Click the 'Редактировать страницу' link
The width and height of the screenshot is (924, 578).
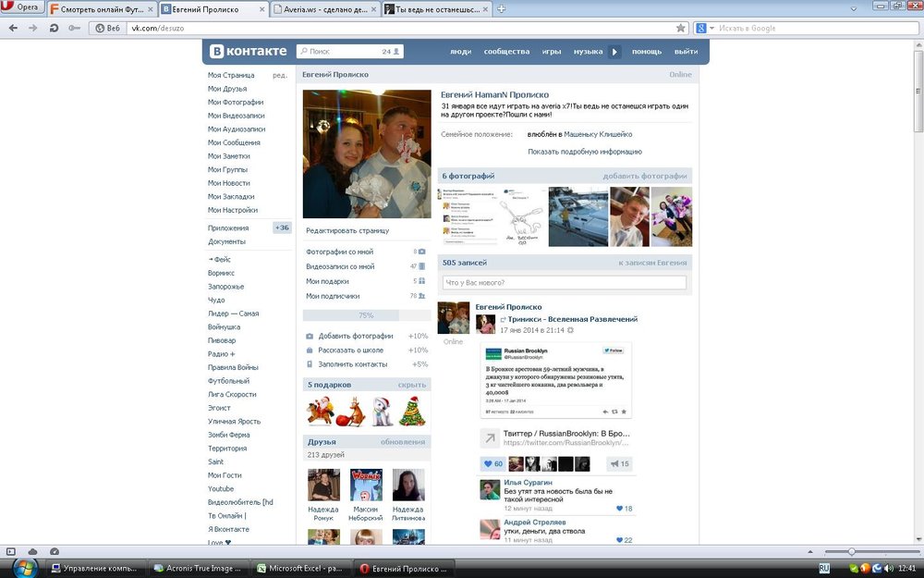pos(346,230)
